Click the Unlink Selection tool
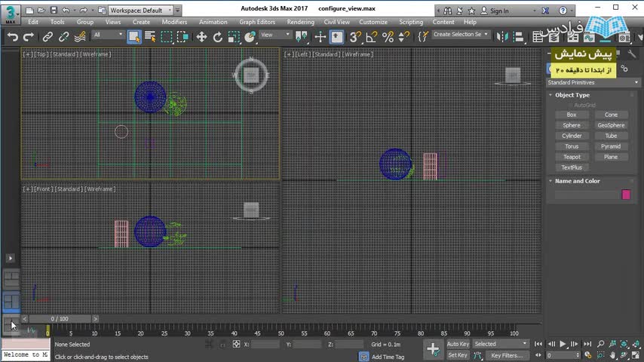The height and width of the screenshot is (362, 644). point(63,38)
